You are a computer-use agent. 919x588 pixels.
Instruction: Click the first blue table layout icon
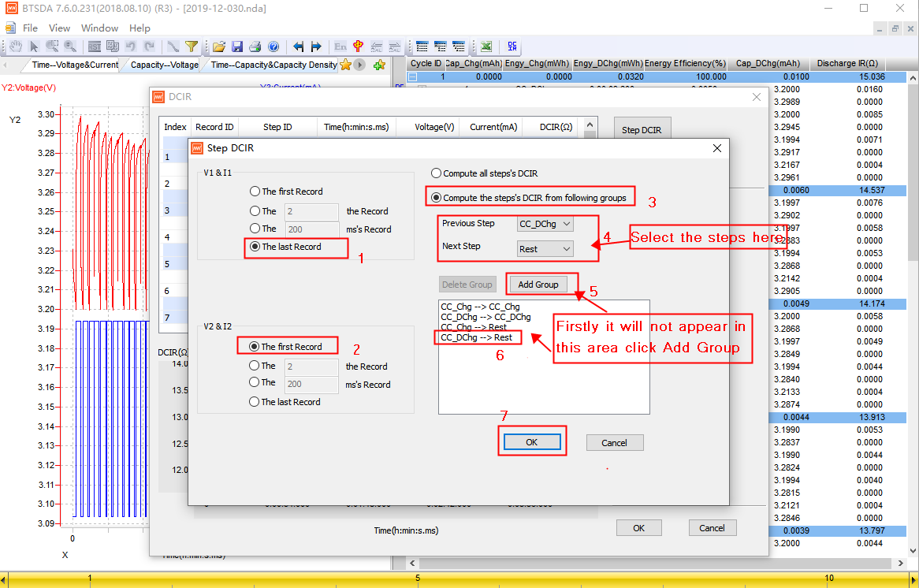[x=422, y=47]
